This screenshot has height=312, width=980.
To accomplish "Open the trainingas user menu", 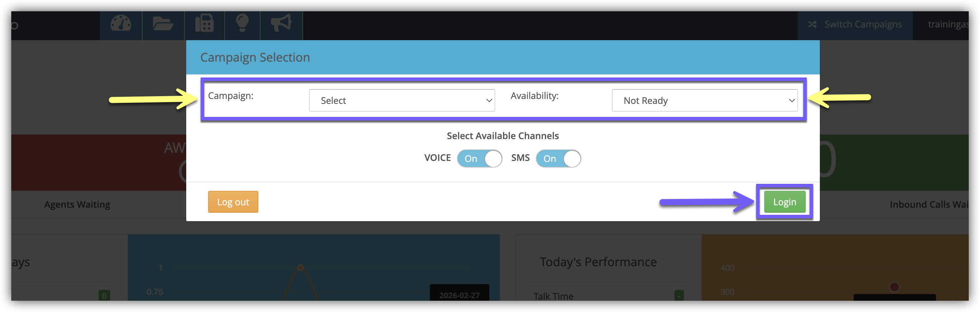I will point(948,24).
